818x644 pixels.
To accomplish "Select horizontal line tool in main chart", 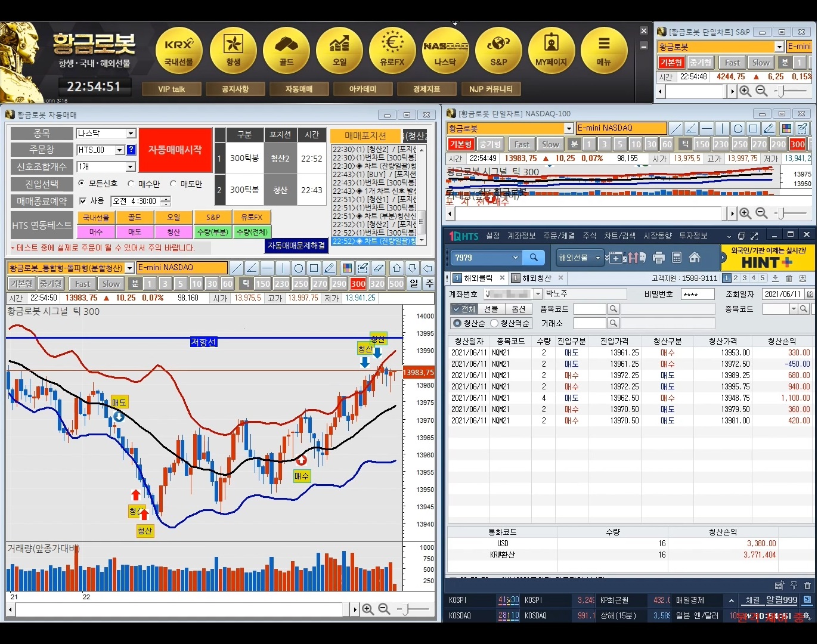I will pyautogui.click(x=268, y=268).
